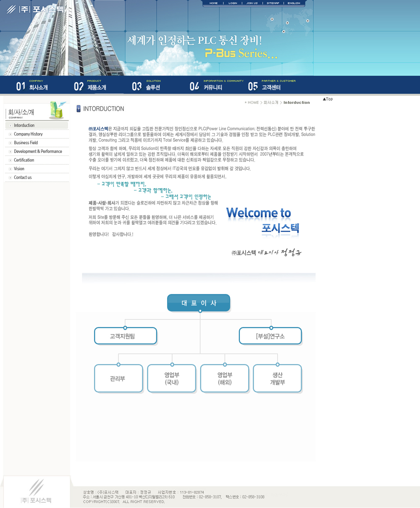Switch site language to ENGLISH
The width and height of the screenshot is (420, 508).
pyautogui.click(x=294, y=3)
